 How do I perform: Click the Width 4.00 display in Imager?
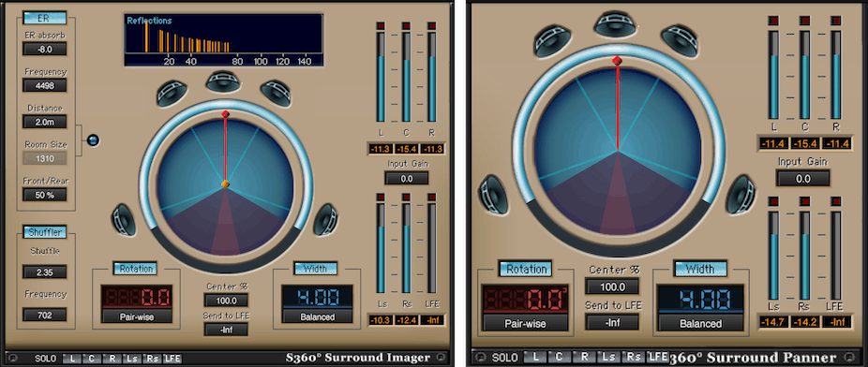click(x=317, y=296)
